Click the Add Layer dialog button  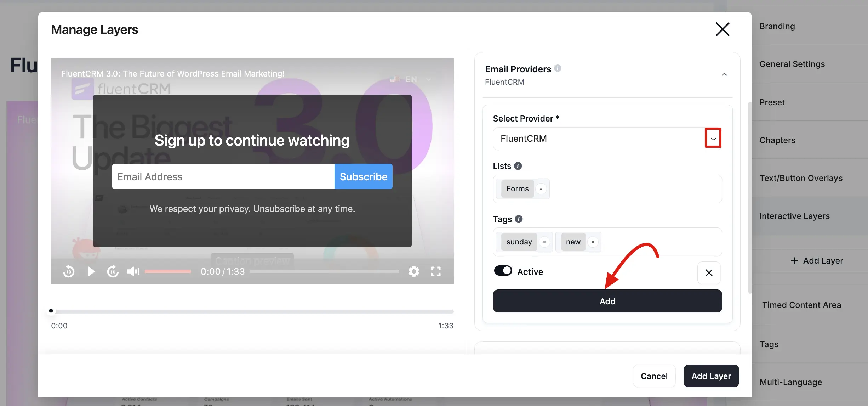click(x=711, y=376)
